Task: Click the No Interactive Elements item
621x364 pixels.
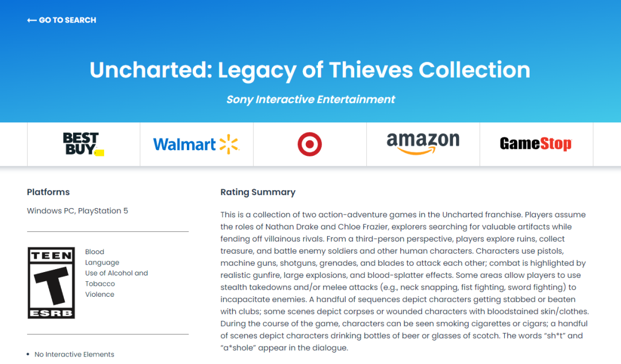Action: pos(74,354)
